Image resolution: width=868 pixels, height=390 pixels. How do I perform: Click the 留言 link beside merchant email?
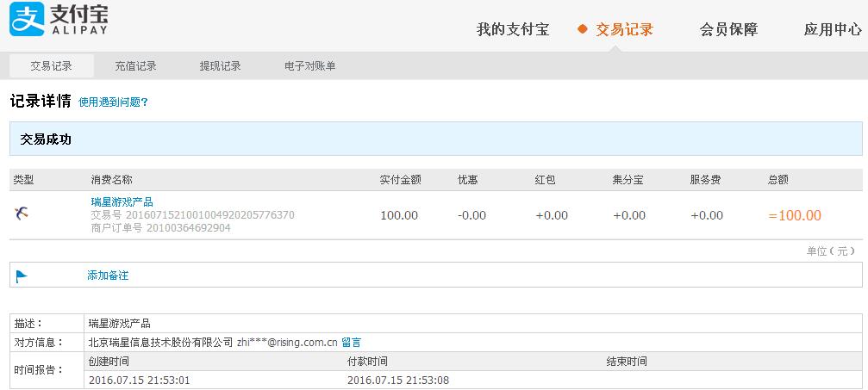(352, 343)
